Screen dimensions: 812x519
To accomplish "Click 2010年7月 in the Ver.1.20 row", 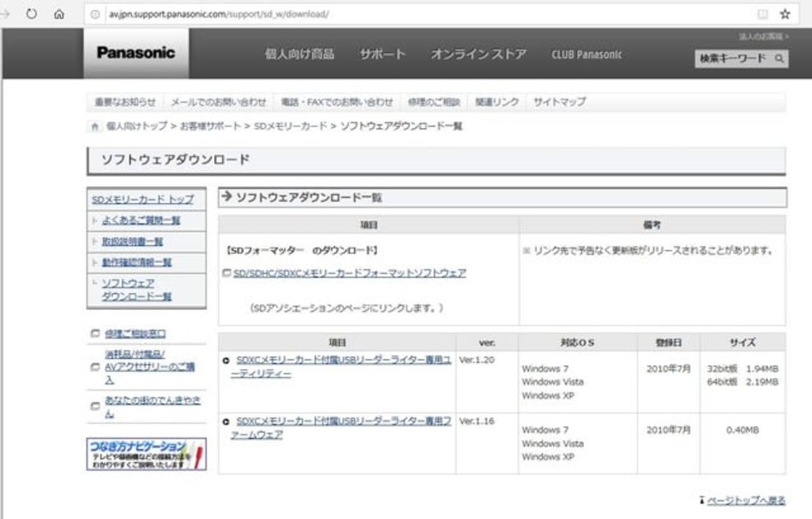I will coord(668,368).
